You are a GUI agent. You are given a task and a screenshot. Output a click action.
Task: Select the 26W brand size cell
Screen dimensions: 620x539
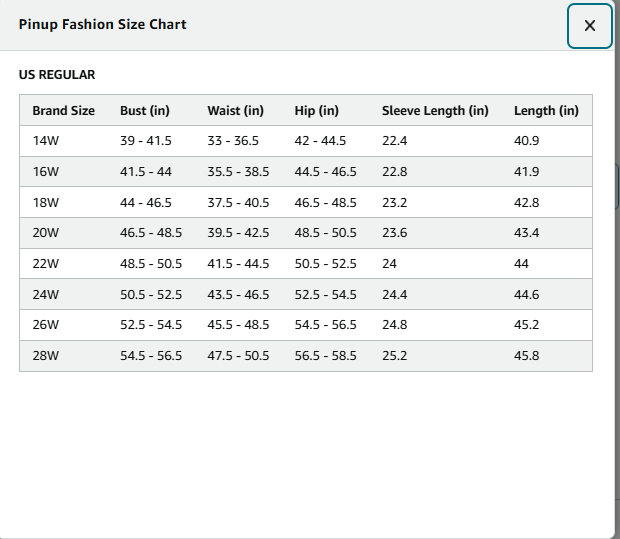[45, 325]
